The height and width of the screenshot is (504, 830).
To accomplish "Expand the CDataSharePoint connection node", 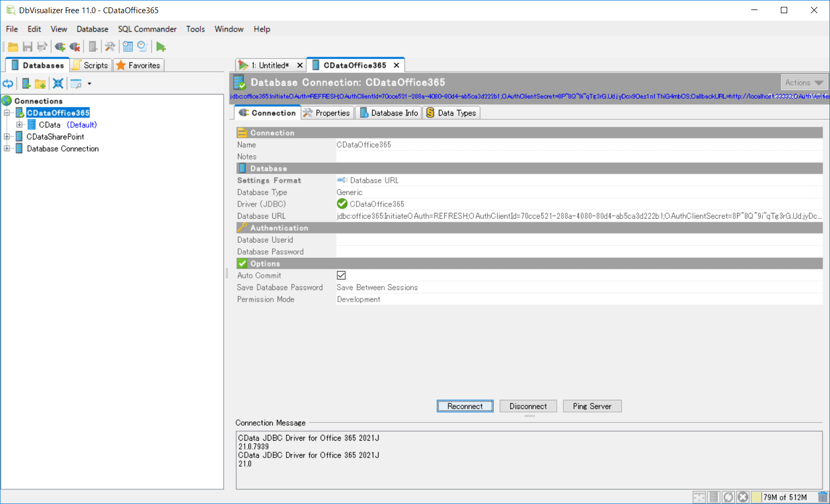I will coord(7,136).
